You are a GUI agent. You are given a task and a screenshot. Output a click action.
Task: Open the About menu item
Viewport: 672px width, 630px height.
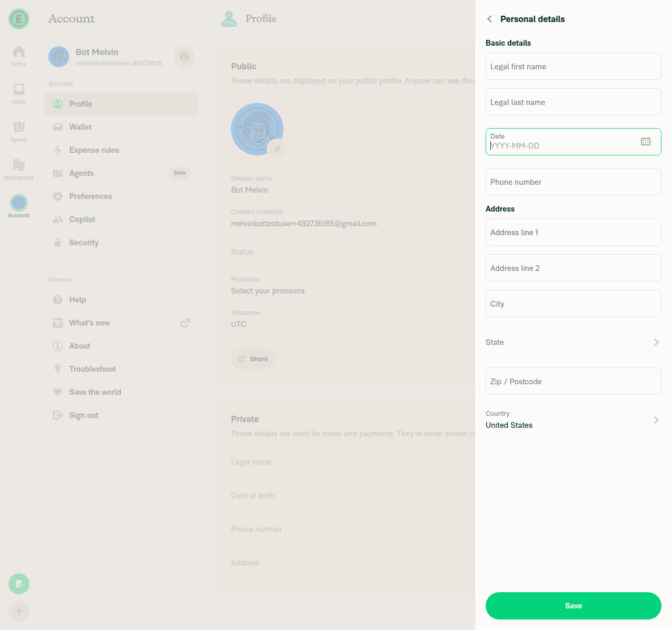(x=121, y=346)
